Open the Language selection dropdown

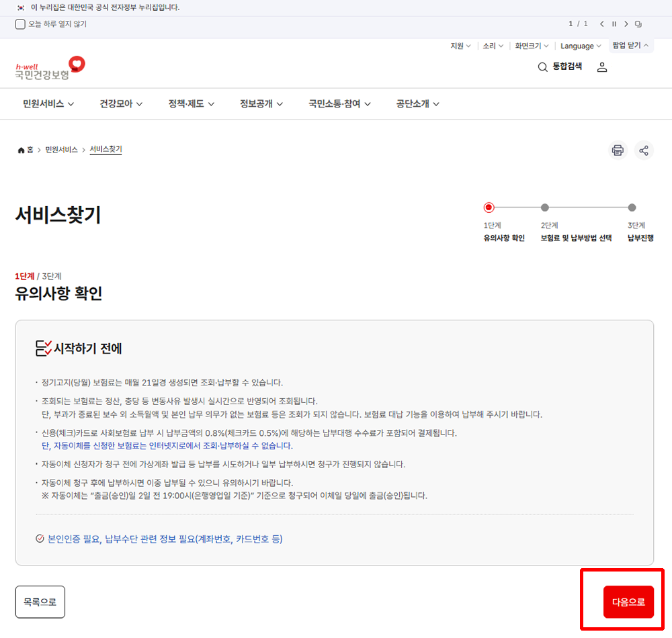pyautogui.click(x=579, y=46)
